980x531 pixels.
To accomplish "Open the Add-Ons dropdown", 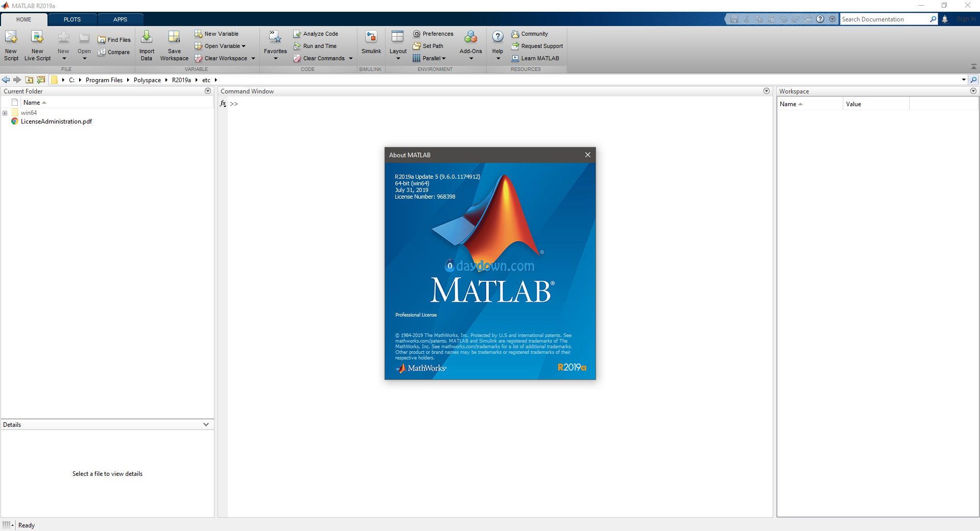I will pos(471,58).
